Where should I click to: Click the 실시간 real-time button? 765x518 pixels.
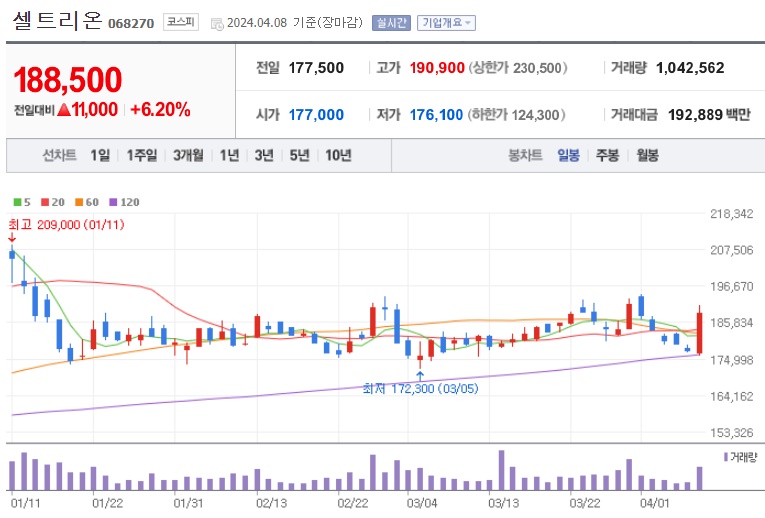pyautogui.click(x=391, y=23)
